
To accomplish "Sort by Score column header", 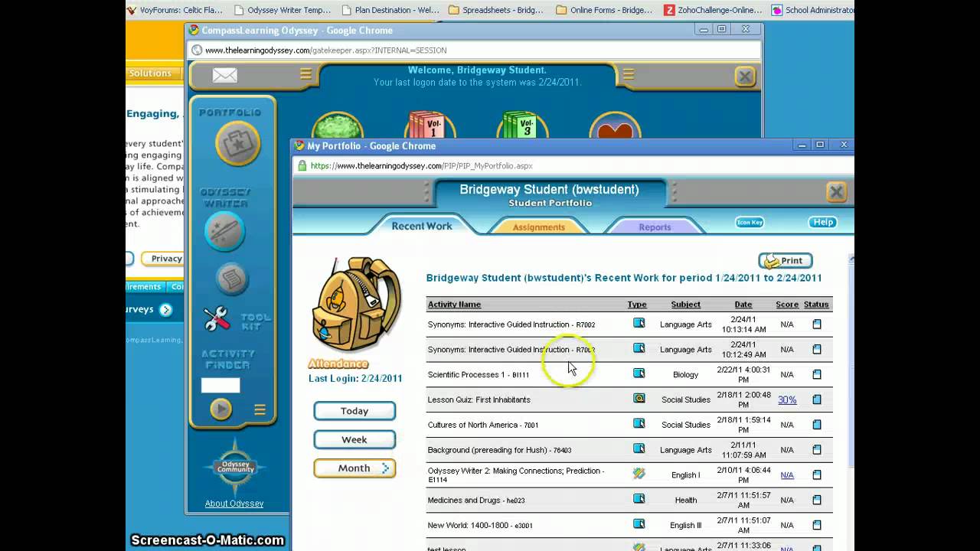I will point(787,305).
